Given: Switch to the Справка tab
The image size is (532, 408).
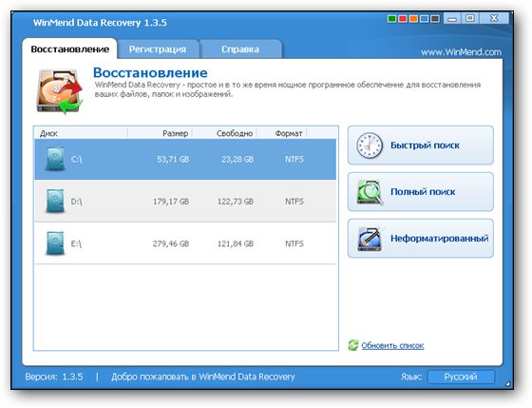Looking at the screenshot, I should 240,49.
